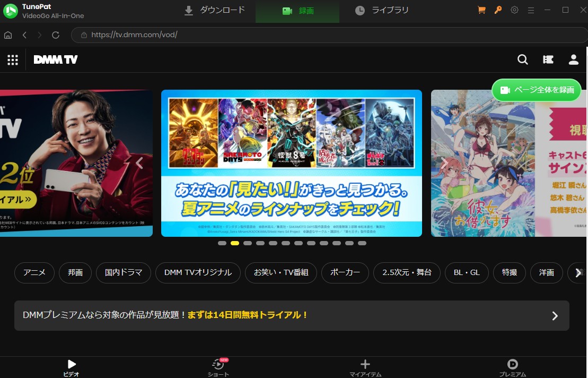Open the 14日間無料トライアル banner link

(x=292, y=316)
